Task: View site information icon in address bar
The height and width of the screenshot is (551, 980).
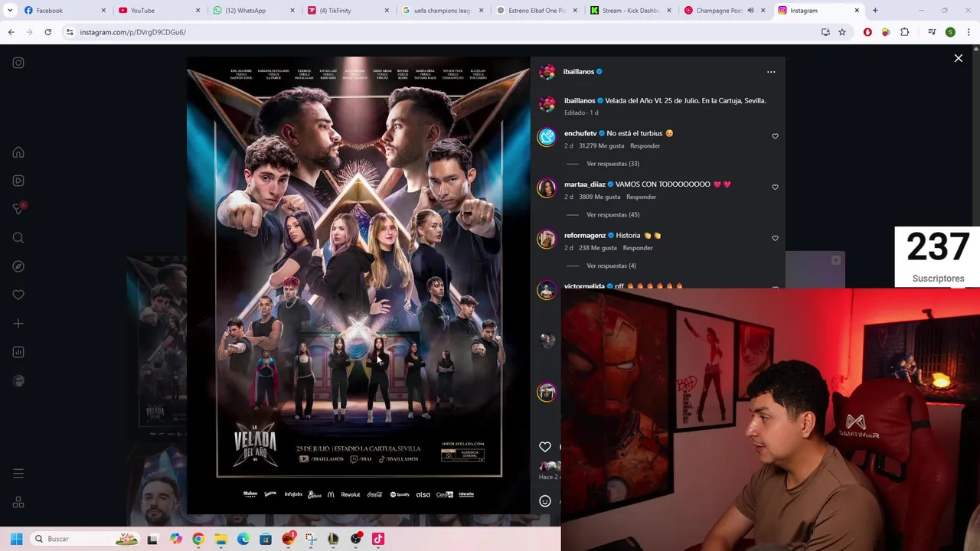Action: 70,32
